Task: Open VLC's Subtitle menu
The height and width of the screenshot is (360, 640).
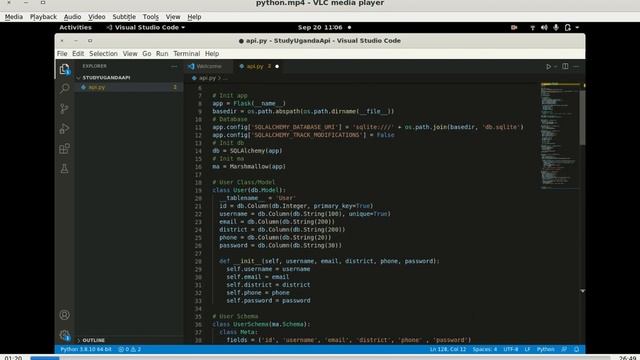Action: coord(124,17)
